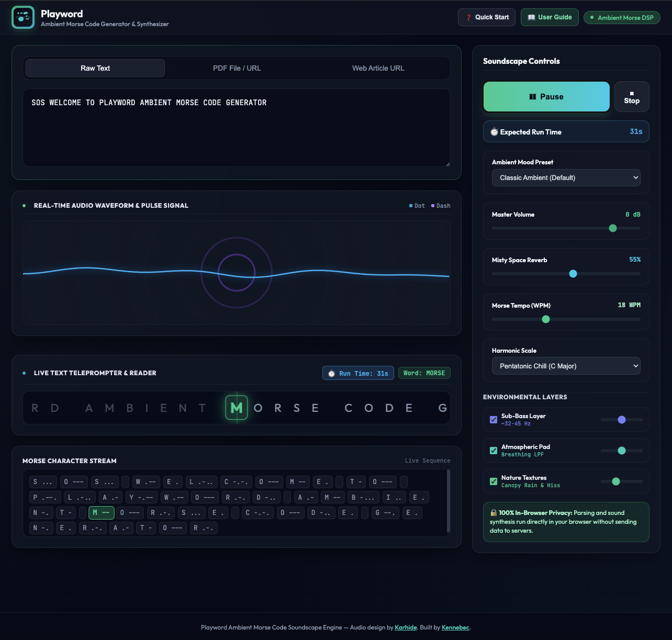The image size is (672, 640).
Task: Switch to the Raw Text tab
Action: click(x=95, y=68)
